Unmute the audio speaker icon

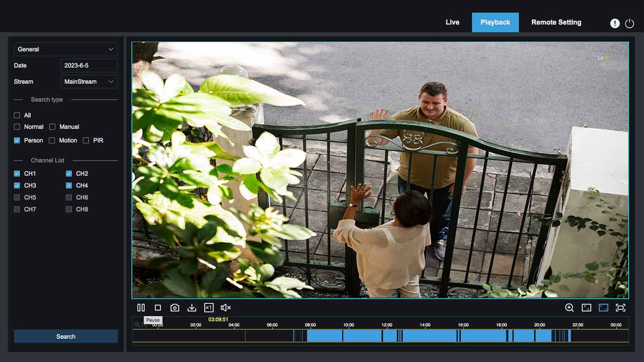coord(226,308)
